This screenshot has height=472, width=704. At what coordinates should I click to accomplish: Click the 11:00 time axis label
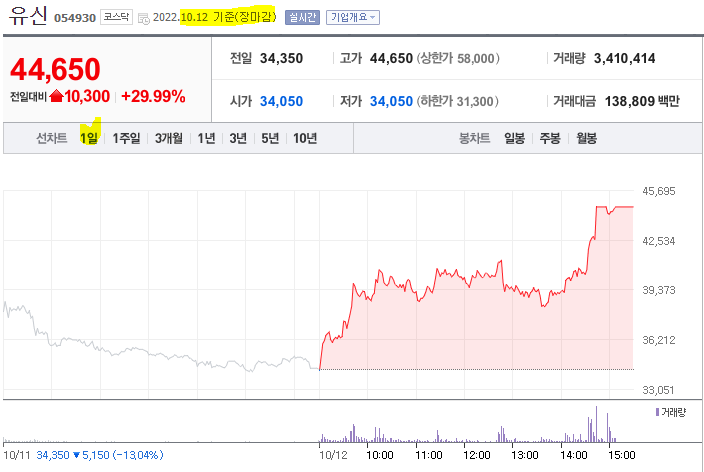429,455
